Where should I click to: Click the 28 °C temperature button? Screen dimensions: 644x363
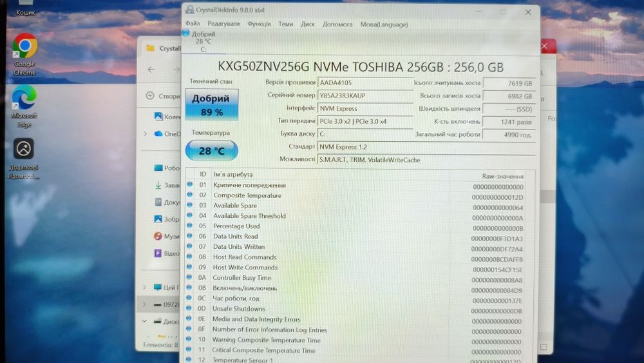pyautogui.click(x=211, y=150)
